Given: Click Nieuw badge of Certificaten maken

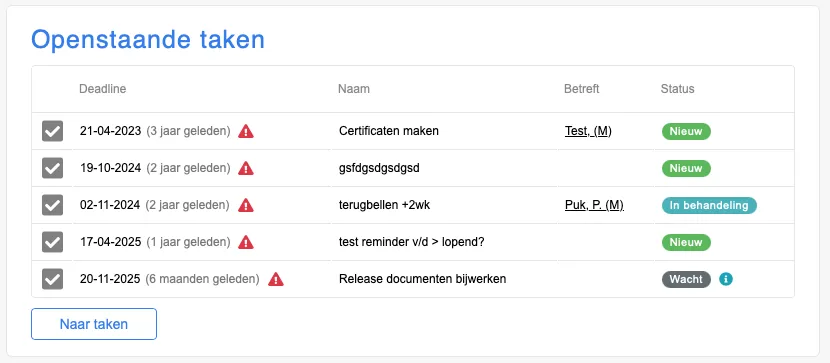Looking at the screenshot, I should click(x=686, y=131).
